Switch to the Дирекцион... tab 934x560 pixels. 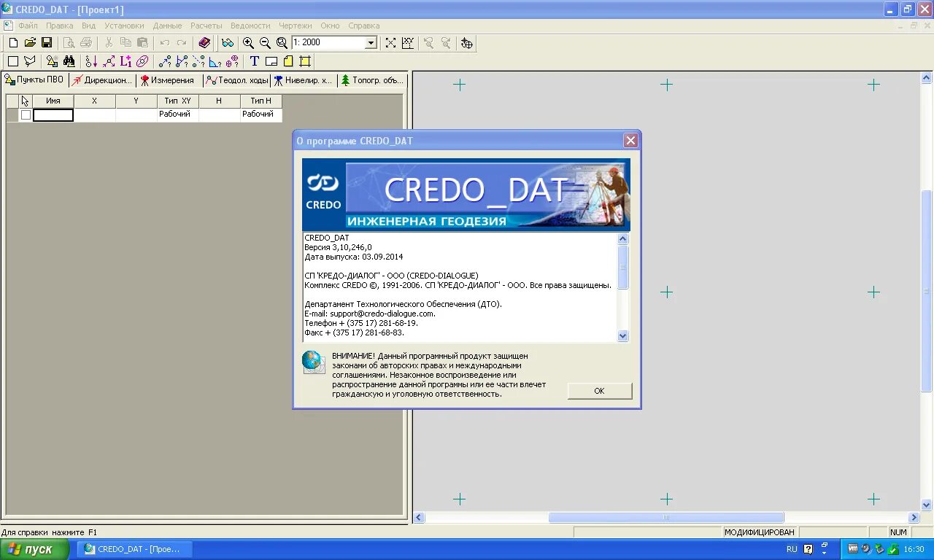[102, 80]
